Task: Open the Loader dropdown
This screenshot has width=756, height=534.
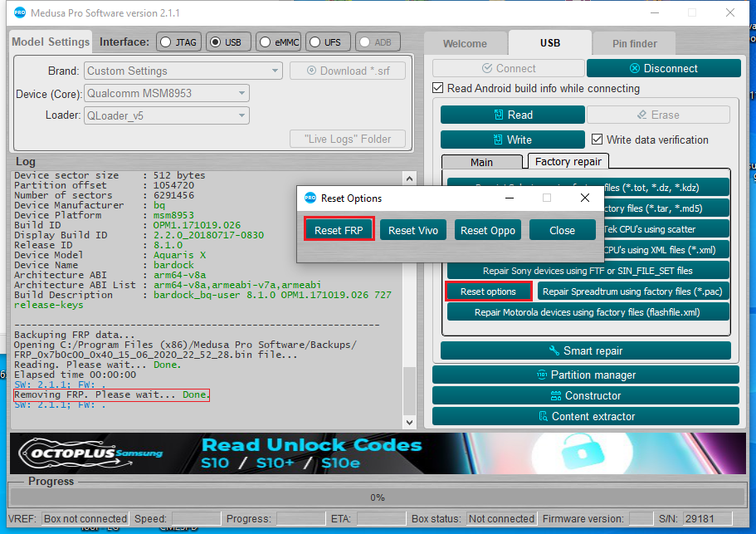Action: coord(167,115)
